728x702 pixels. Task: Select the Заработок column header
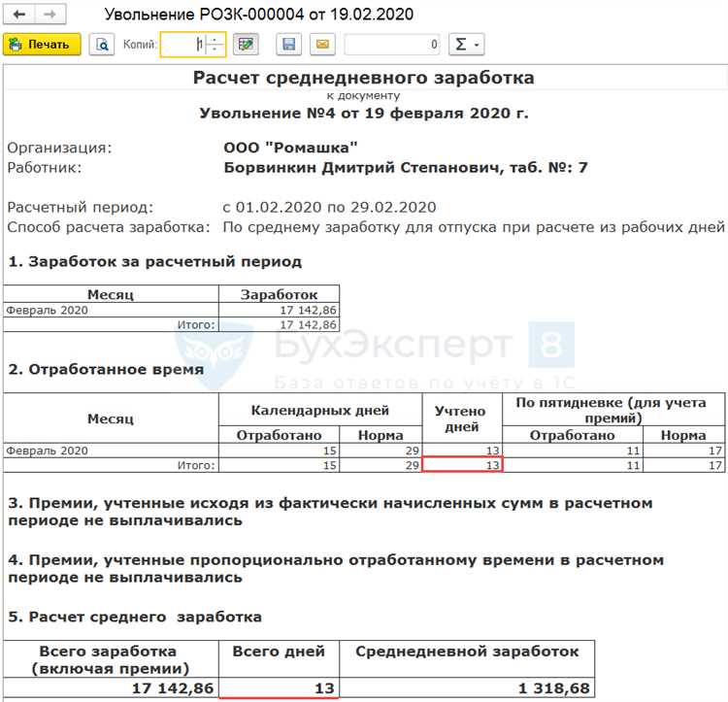click(x=279, y=294)
